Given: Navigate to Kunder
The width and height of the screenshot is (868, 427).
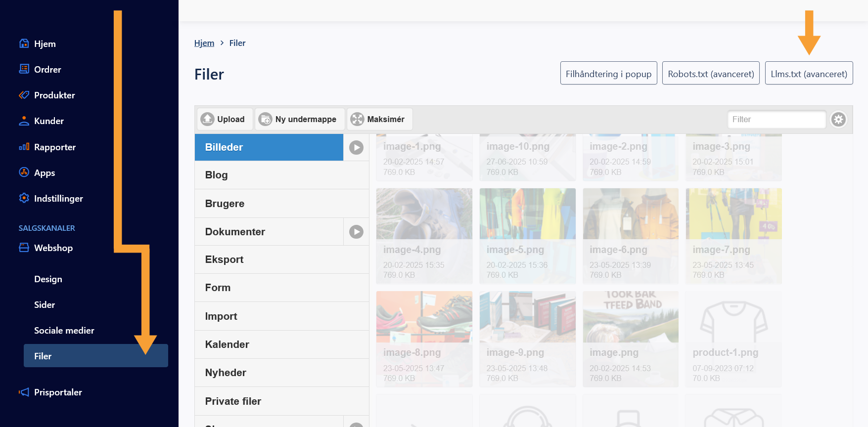Looking at the screenshot, I should 49,121.
